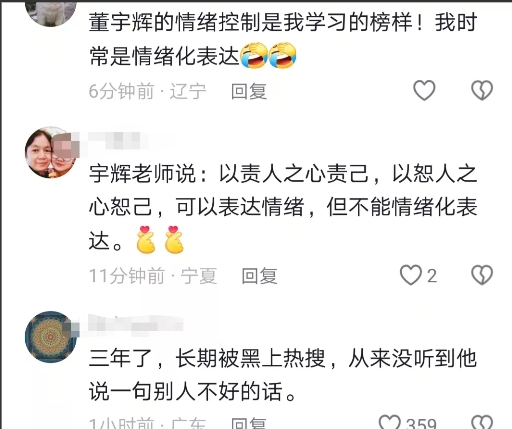Like the Ningxia comment showing 2 likes
The width and height of the screenshot is (512, 429).
tap(410, 275)
